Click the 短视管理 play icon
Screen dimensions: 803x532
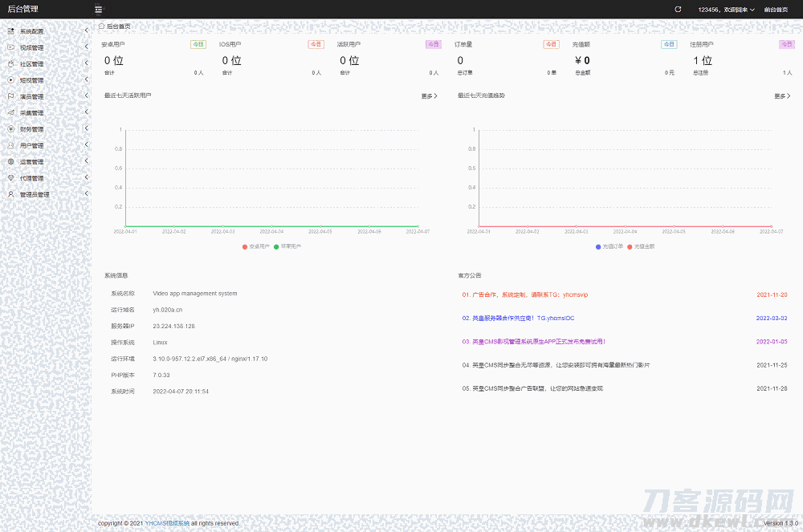(x=11, y=80)
